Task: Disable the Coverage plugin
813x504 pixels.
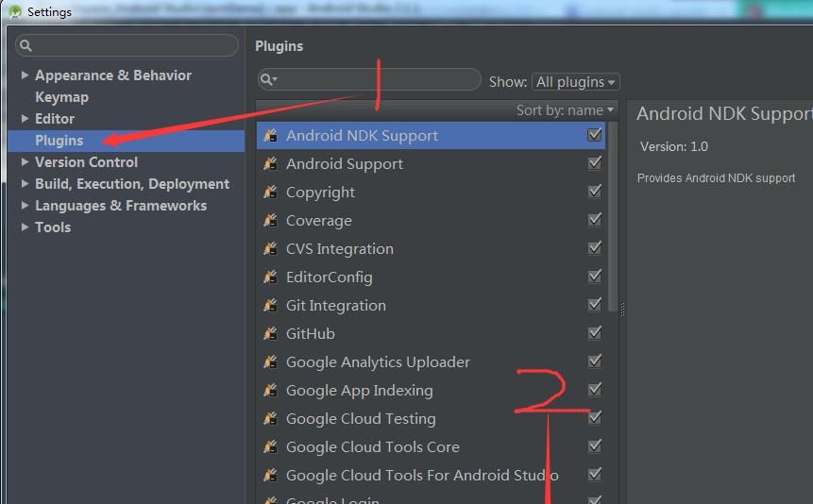Action: click(595, 219)
